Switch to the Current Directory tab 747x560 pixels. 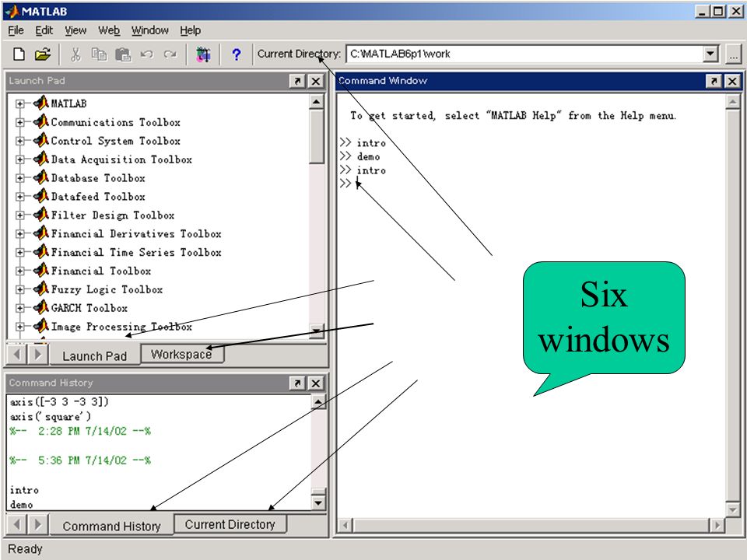(x=230, y=523)
